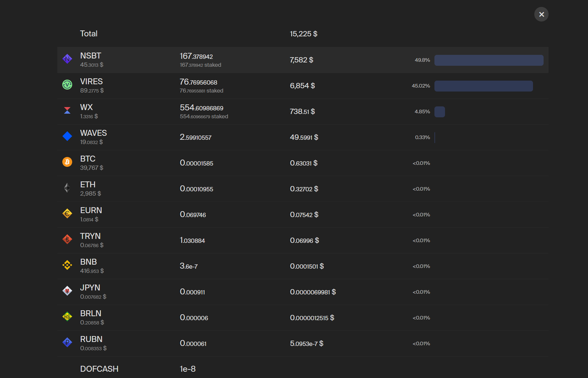Select the BNB token name
Viewport: 588px width, 378px height.
tap(88, 262)
